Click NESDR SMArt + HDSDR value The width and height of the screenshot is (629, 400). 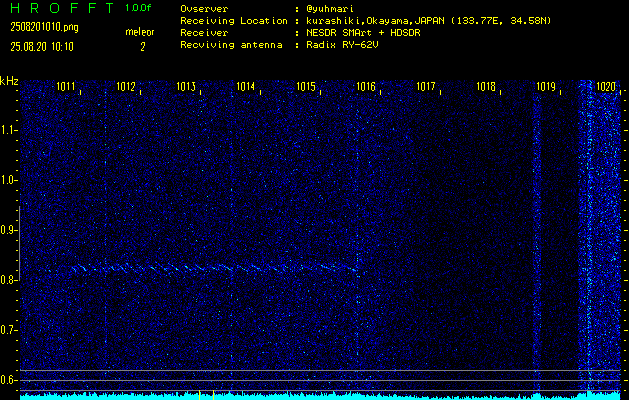coord(363,33)
